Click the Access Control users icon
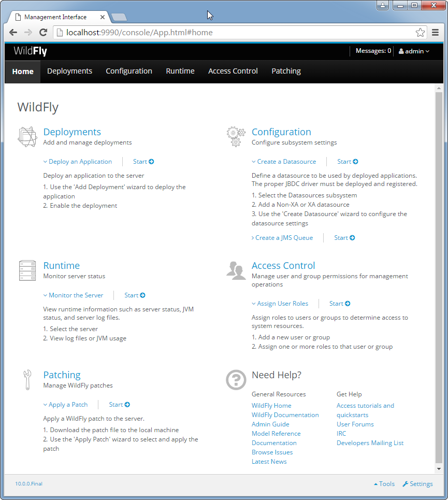 [x=236, y=270]
